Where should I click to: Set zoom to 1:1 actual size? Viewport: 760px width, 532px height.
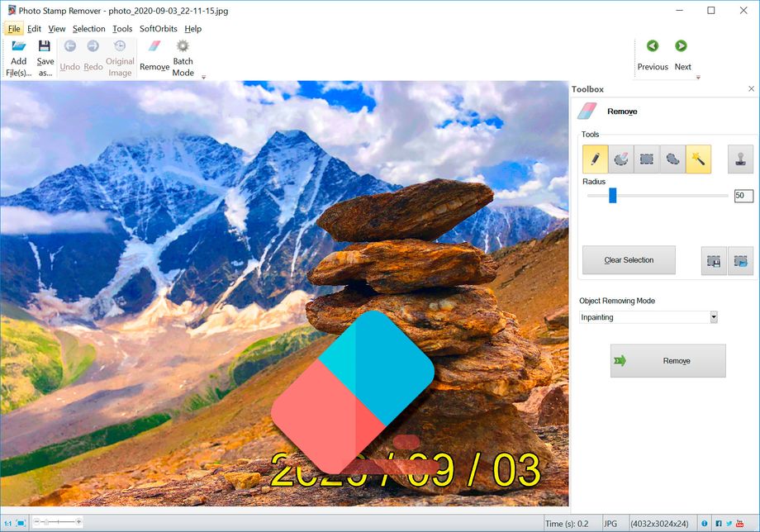(8, 521)
